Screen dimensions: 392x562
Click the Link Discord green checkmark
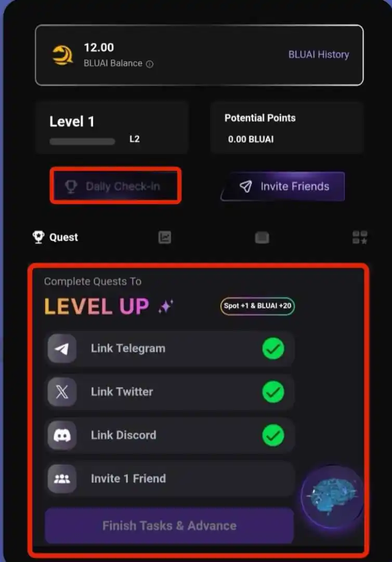[273, 435]
